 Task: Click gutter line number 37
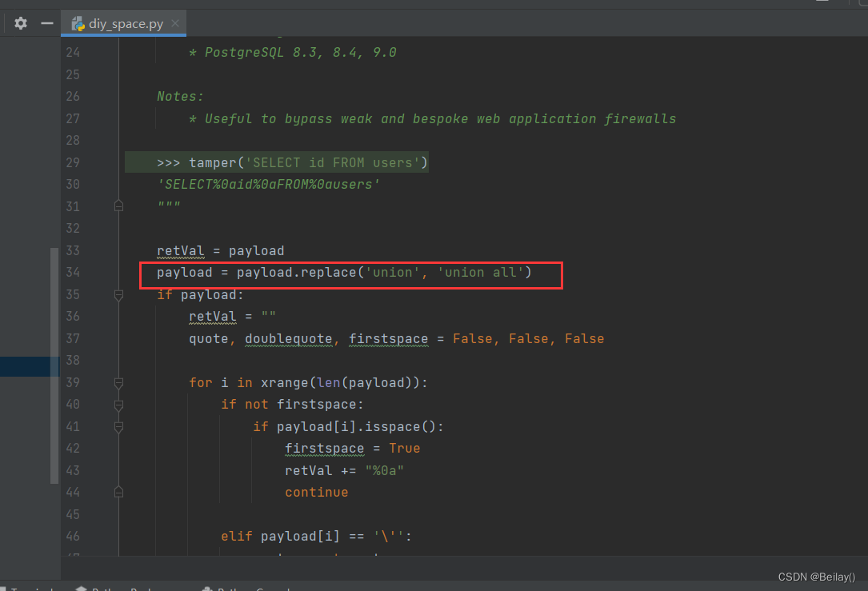(73, 338)
